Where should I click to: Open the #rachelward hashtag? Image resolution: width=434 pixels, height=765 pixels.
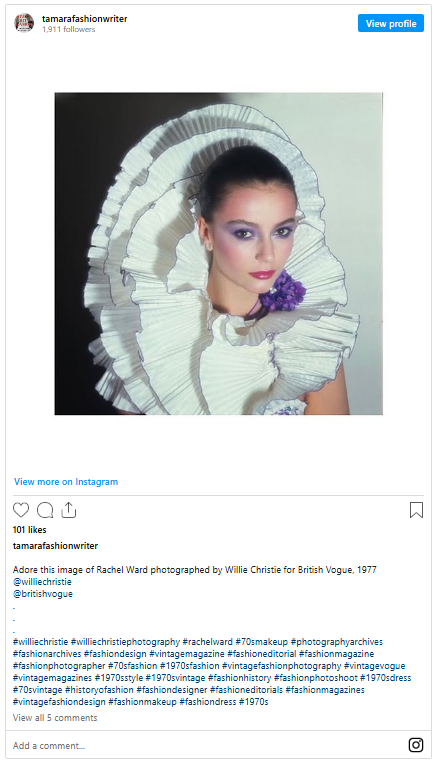(207, 642)
